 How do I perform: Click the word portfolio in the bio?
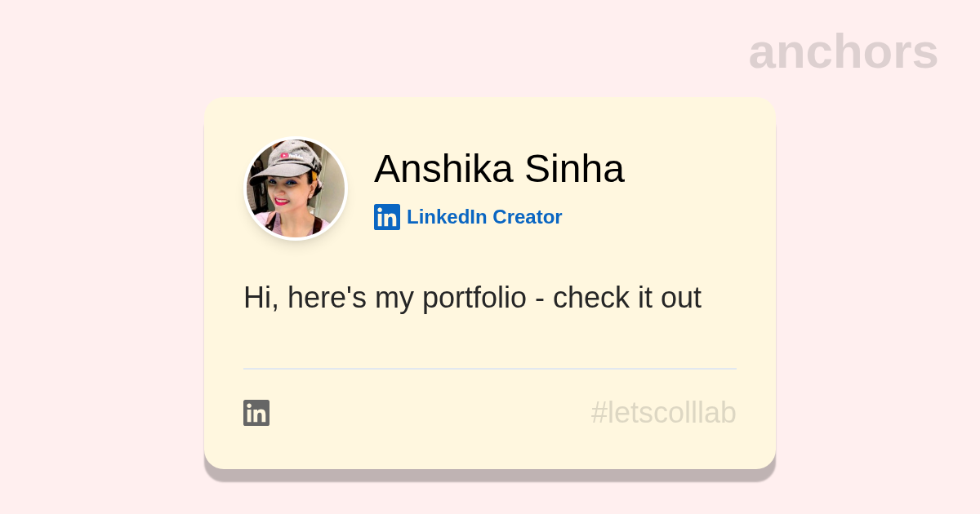tap(474, 298)
